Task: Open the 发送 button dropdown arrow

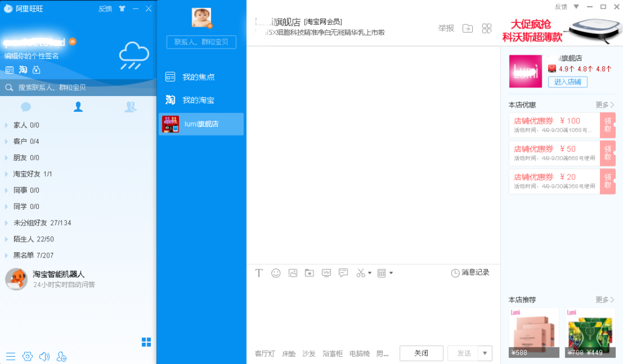Action: [484, 352]
